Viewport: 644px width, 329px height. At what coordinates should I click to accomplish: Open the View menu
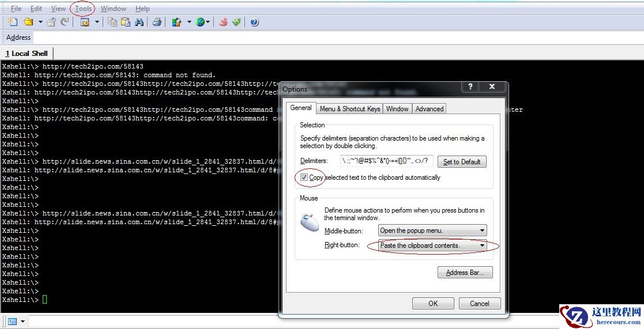pyautogui.click(x=58, y=9)
